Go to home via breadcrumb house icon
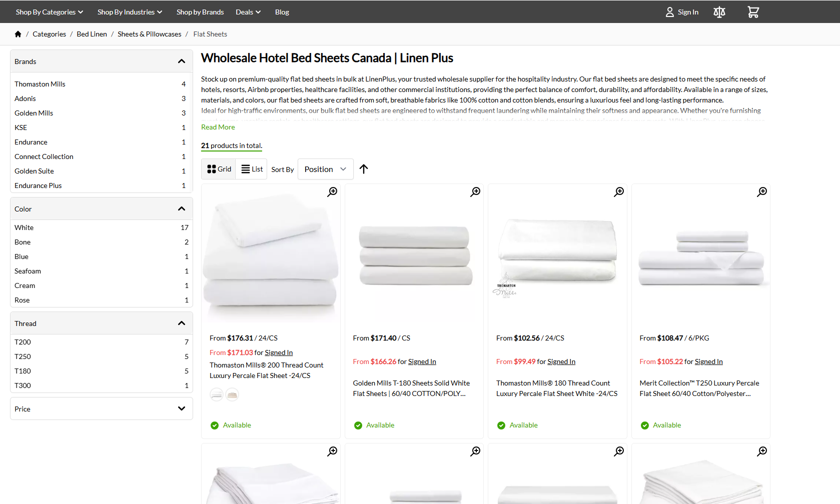This screenshot has width=840, height=504. [x=18, y=34]
